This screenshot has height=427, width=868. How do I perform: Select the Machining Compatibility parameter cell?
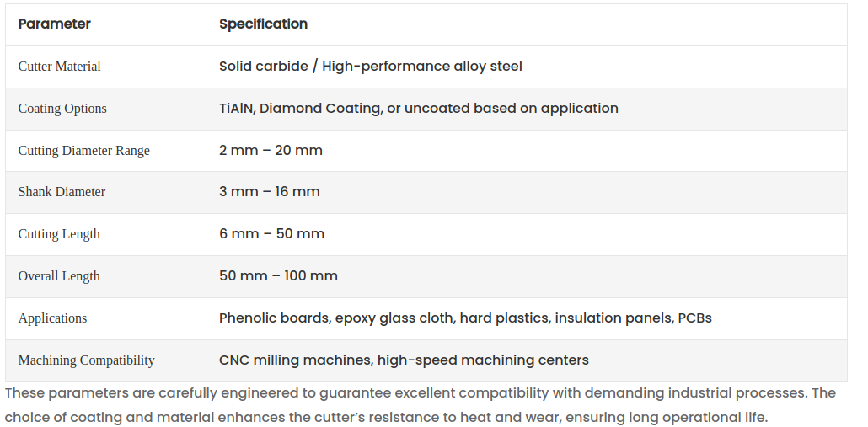(x=87, y=360)
